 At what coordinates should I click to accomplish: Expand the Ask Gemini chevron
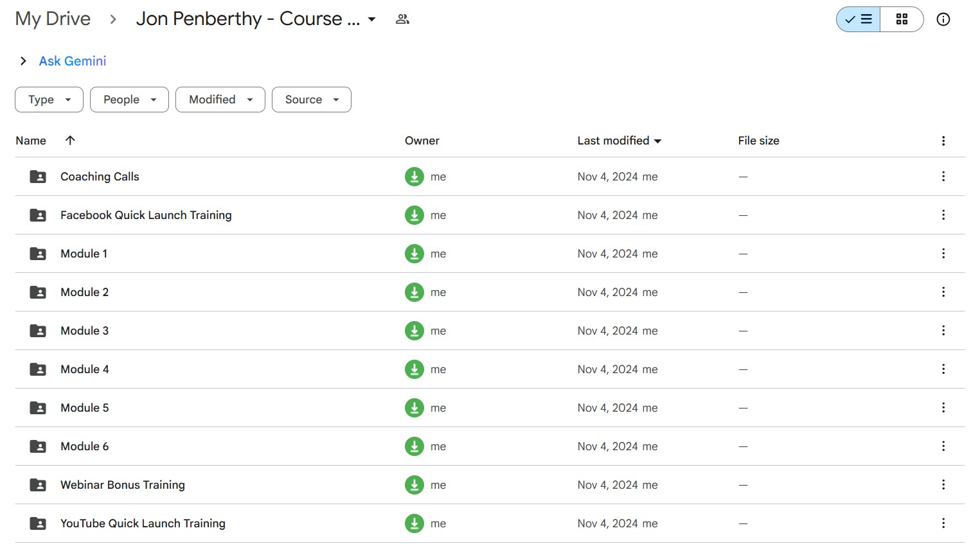[x=23, y=61]
